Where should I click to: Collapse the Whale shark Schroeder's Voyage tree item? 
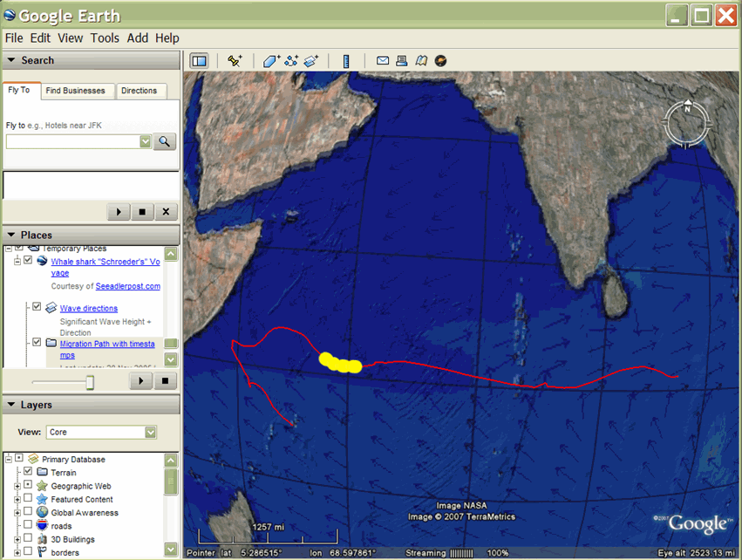[17, 260]
